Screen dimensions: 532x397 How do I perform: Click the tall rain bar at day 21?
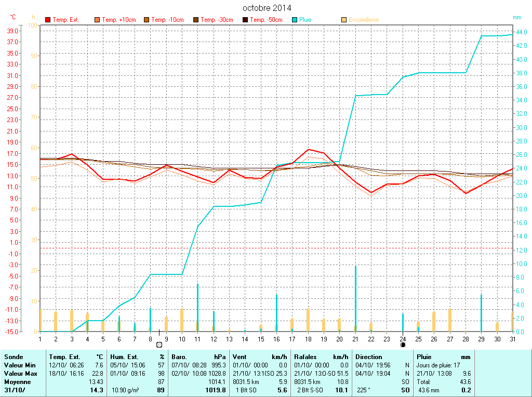click(x=355, y=299)
